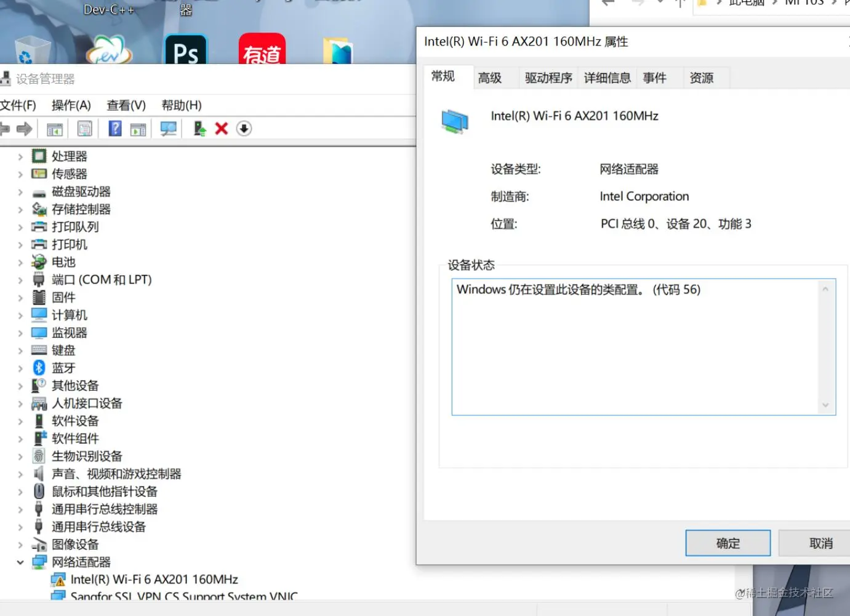Switch to the 高级 tab

click(490, 78)
